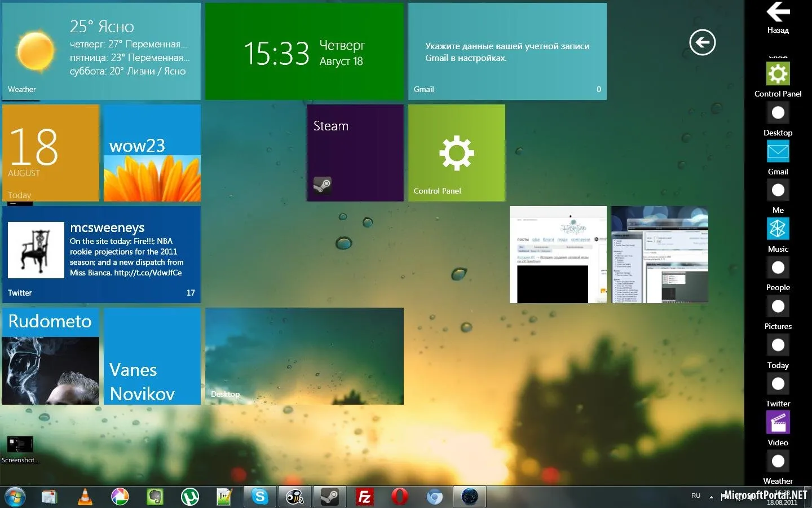Launch Notepad++ from the taskbar
This screenshot has width=812, height=508.
click(x=224, y=497)
